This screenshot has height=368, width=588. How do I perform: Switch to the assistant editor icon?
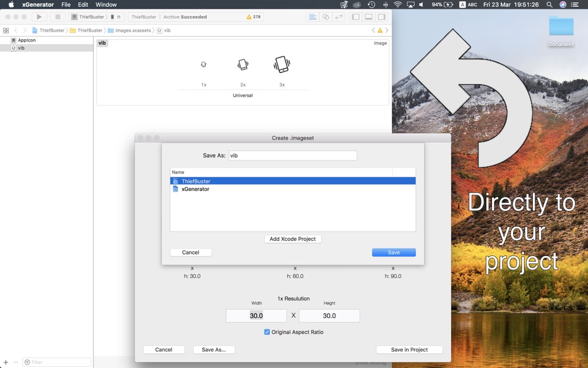click(x=326, y=17)
